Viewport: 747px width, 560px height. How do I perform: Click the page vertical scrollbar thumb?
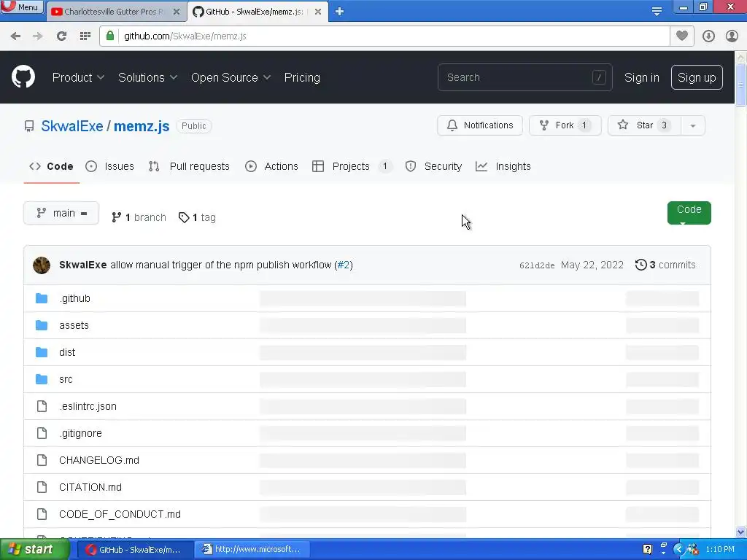[x=741, y=85]
